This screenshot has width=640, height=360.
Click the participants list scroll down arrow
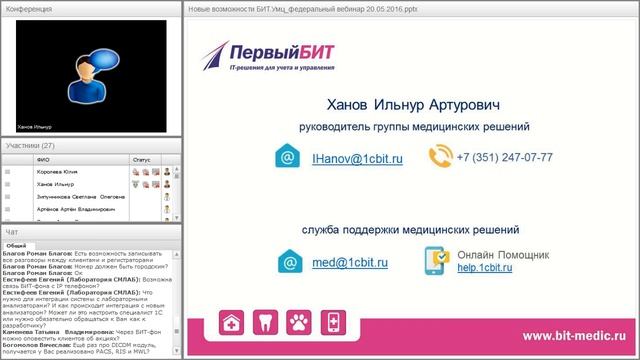tap(177, 218)
